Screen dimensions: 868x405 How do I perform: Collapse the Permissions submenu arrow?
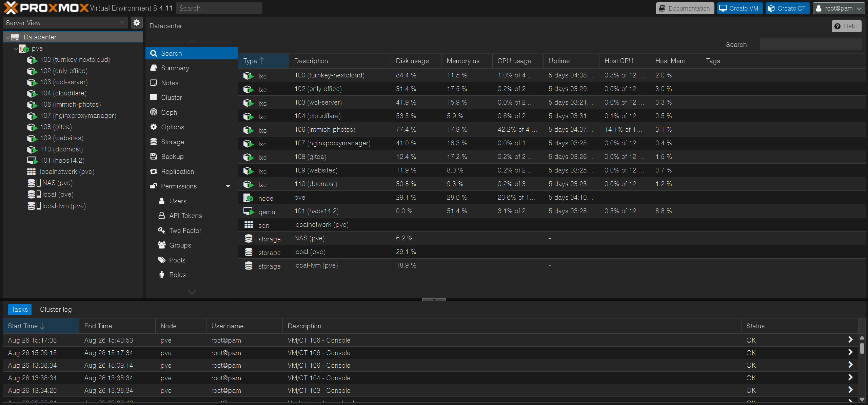[228, 186]
